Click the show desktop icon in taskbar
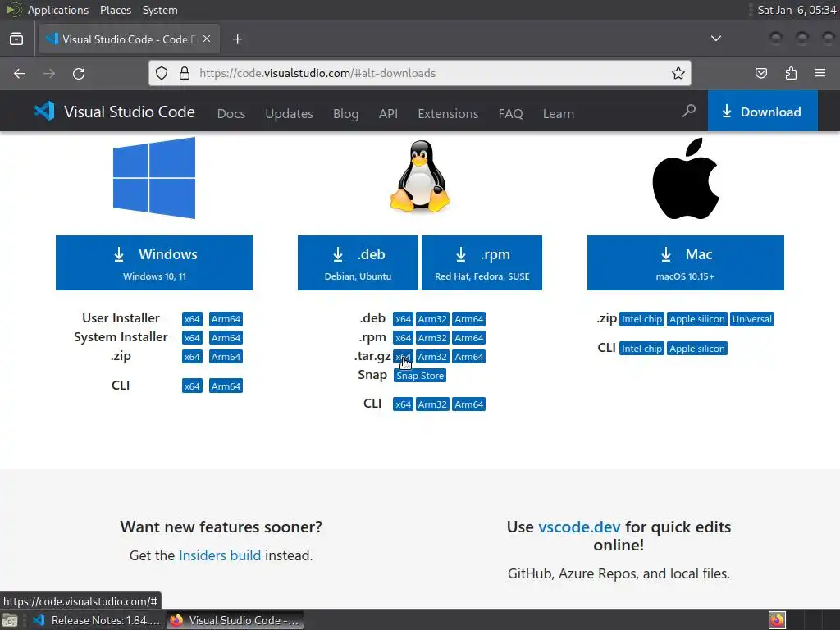 tap(10, 620)
